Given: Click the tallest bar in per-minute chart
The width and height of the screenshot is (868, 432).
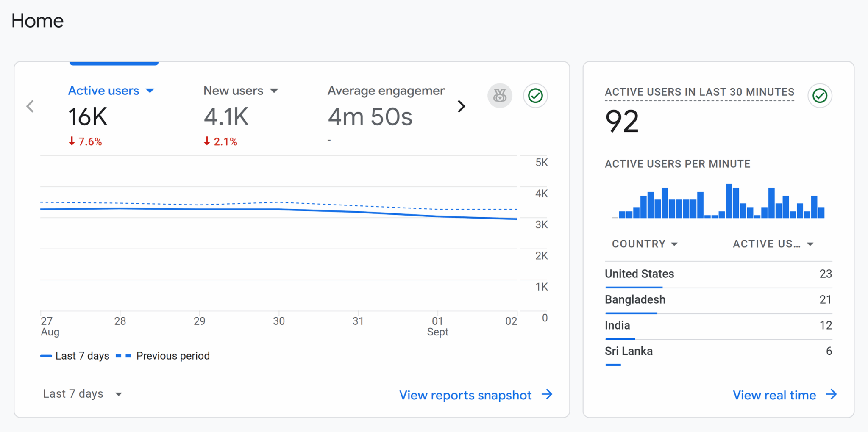Looking at the screenshot, I should point(729,201).
